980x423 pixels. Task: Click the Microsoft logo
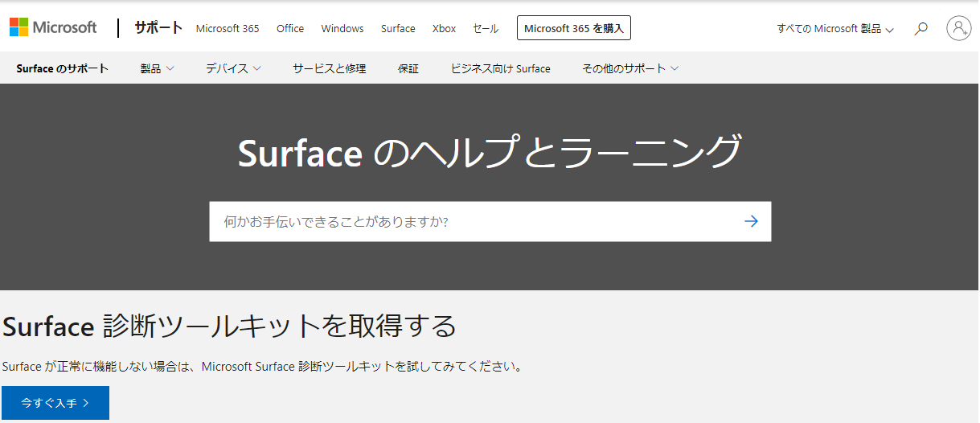coord(53,27)
